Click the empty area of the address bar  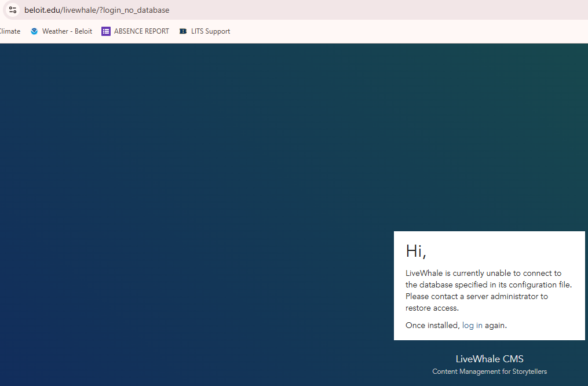377,10
